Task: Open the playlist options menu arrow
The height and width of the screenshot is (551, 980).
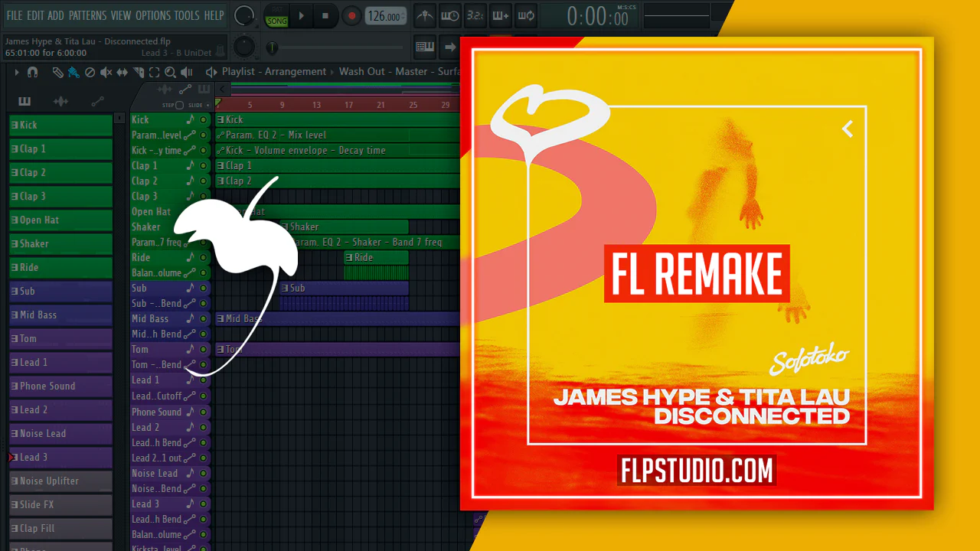Action: click(x=16, y=72)
